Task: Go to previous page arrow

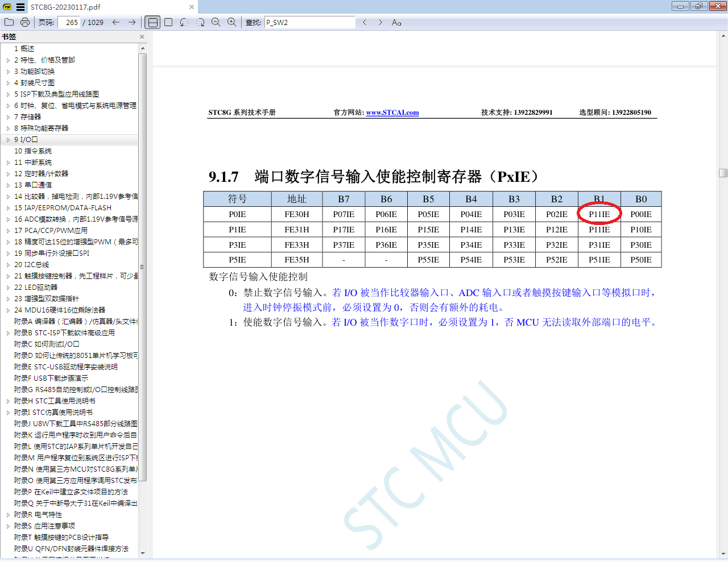Action: tap(116, 22)
